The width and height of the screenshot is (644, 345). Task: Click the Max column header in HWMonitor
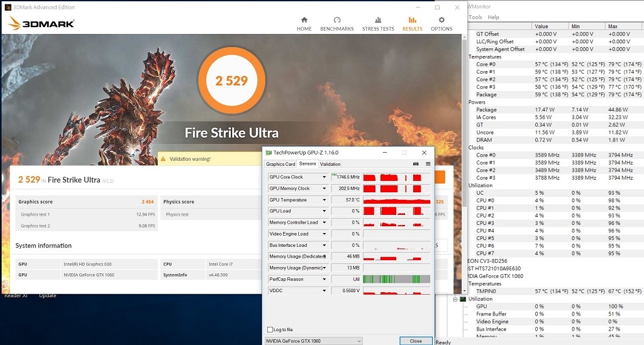tap(625, 26)
